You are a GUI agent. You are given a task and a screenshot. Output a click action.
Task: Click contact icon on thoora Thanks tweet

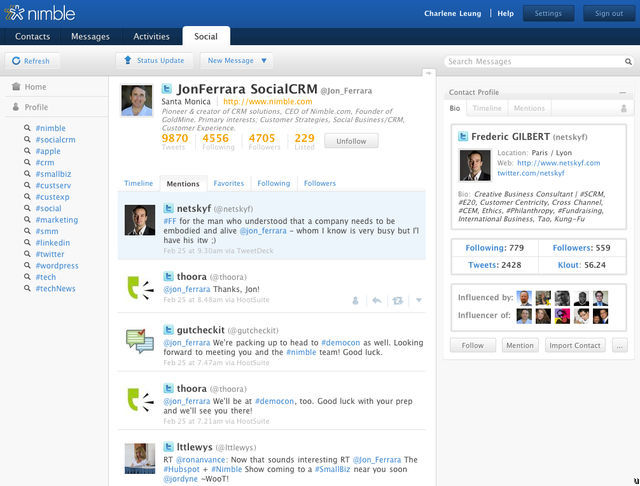tap(355, 301)
